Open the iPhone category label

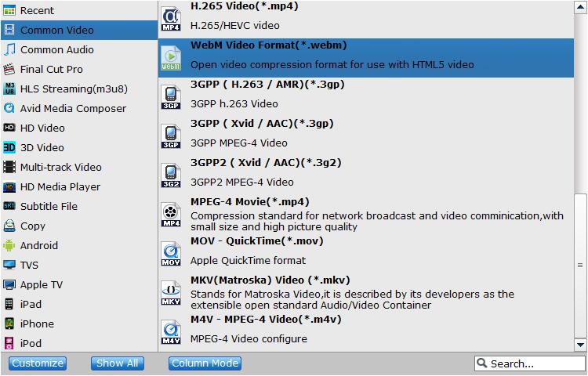pyautogui.click(x=37, y=324)
